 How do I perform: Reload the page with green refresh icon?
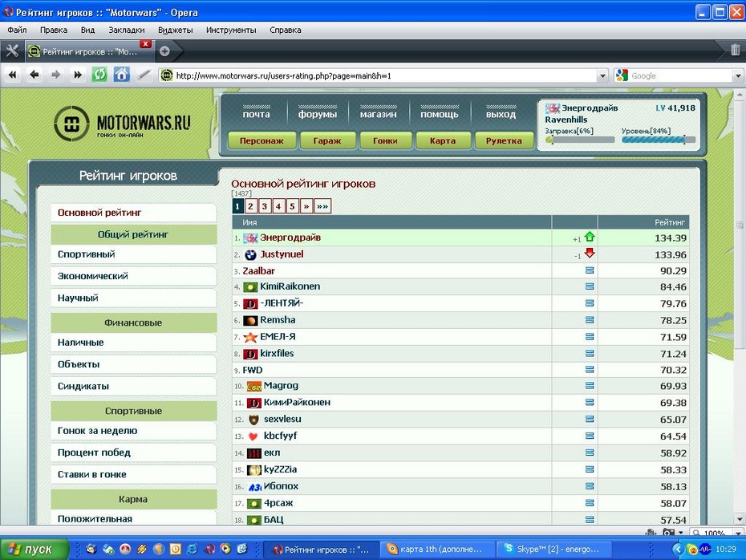click(x=99, y=75)
